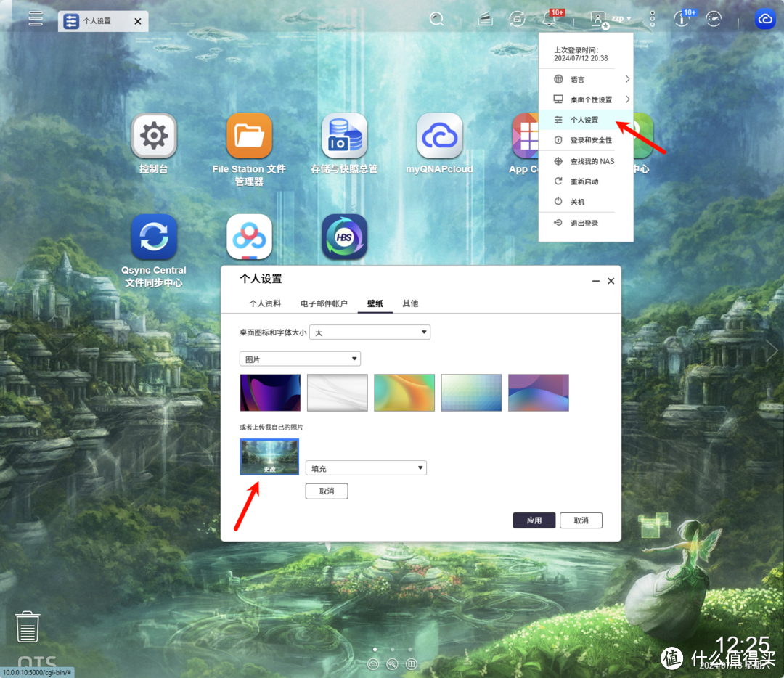Open the desktop recycle bin
784x678 pixels.
(x=28, y=626)
